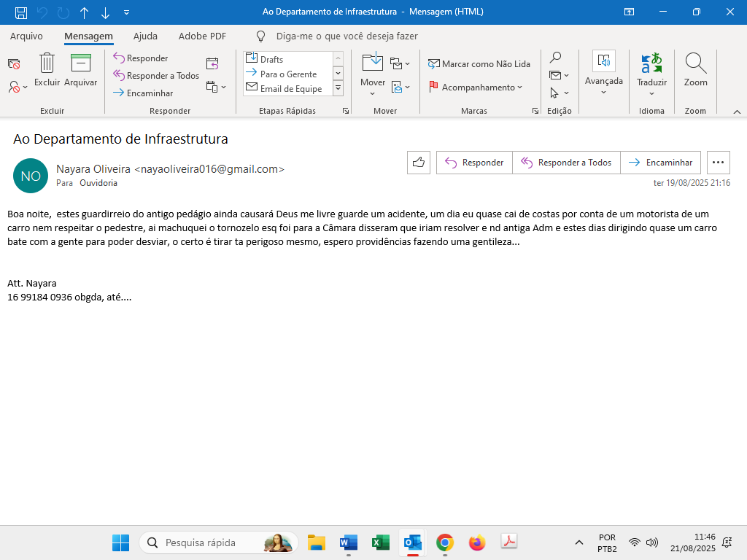Collapse the ribbon with the chevron
This screenshot has height=560, width=747.
[737, 112]
